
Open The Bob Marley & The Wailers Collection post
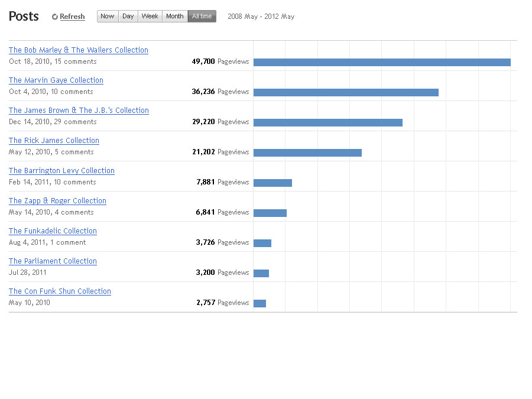click(79, 50)
